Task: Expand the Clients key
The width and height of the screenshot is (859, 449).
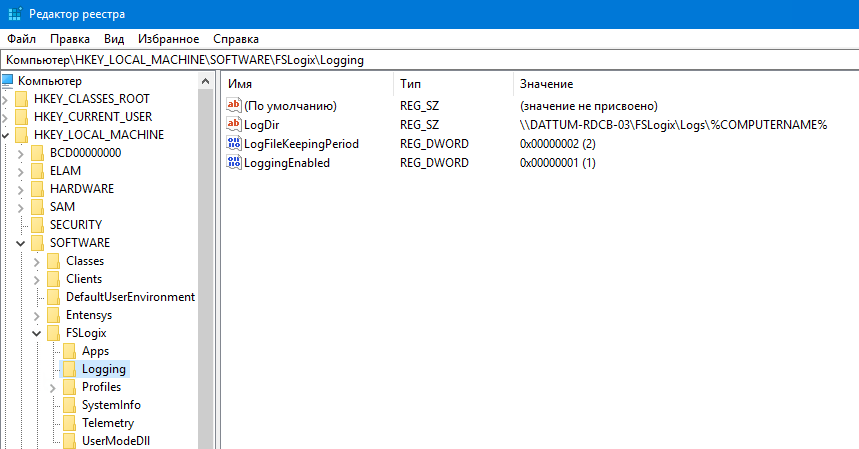Action: coord(37,280)
